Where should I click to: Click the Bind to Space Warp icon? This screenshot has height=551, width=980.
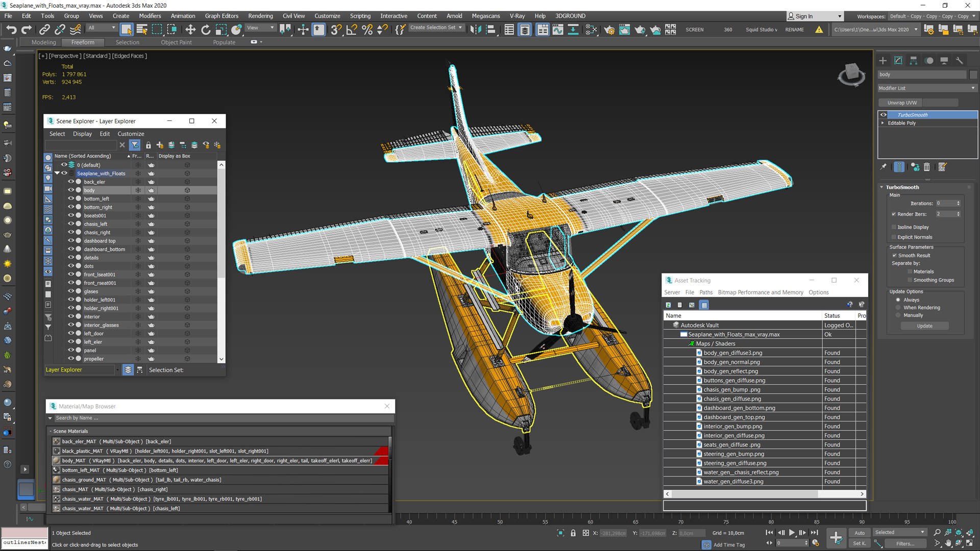coord(76,30)
